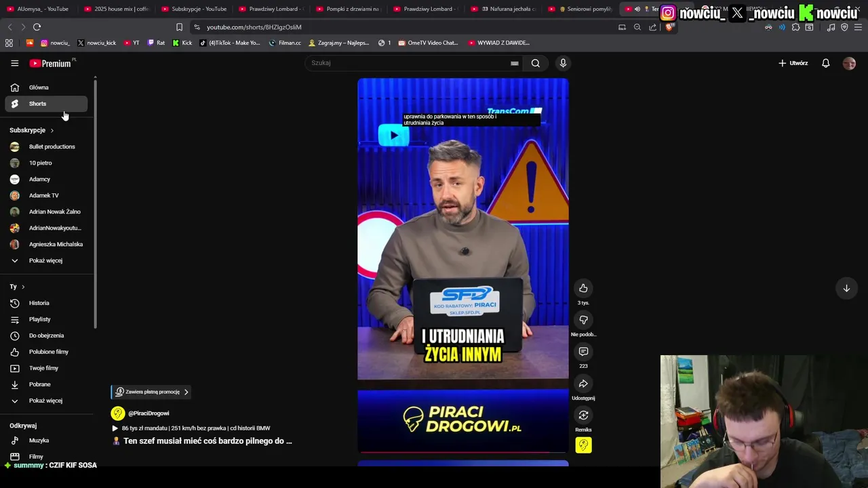The image size is (868, 488).
Task: Click the yellow channel sound icon
Action: coord(583,445)
